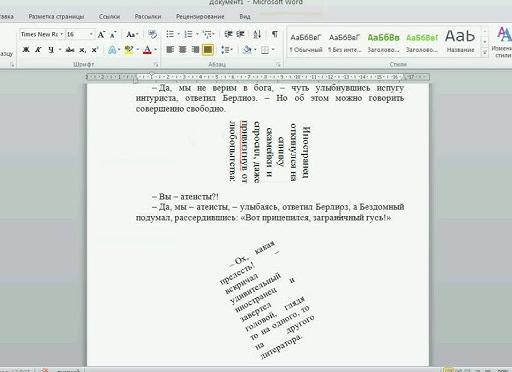Align text left

coord(170,50)
